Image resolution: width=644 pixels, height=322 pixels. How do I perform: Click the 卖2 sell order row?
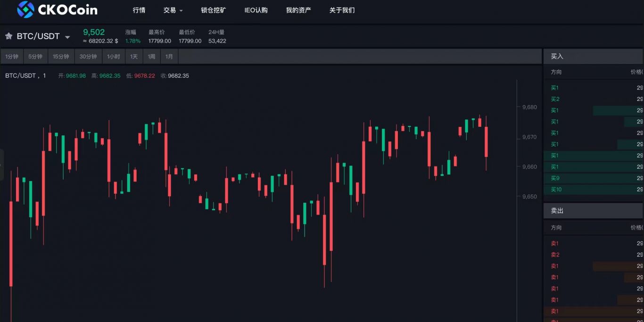click(x=594, y=255)
